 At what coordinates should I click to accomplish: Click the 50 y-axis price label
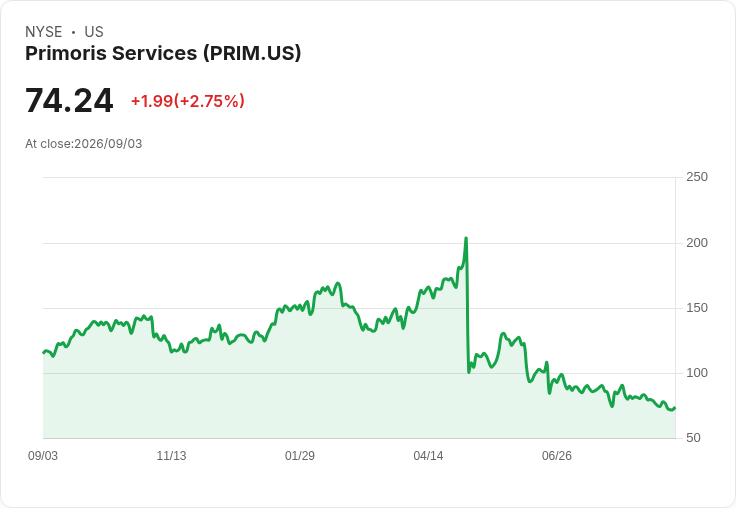coord(693,438)
